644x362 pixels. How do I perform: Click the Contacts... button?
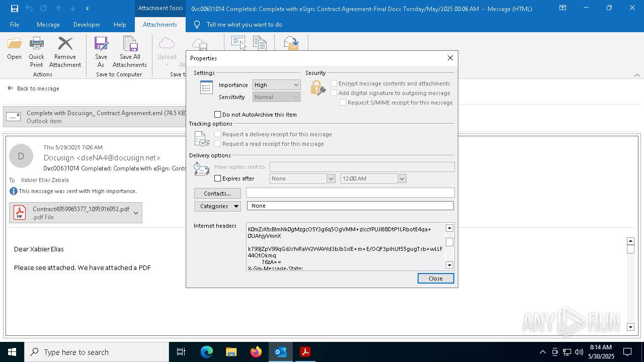[217, 194]
